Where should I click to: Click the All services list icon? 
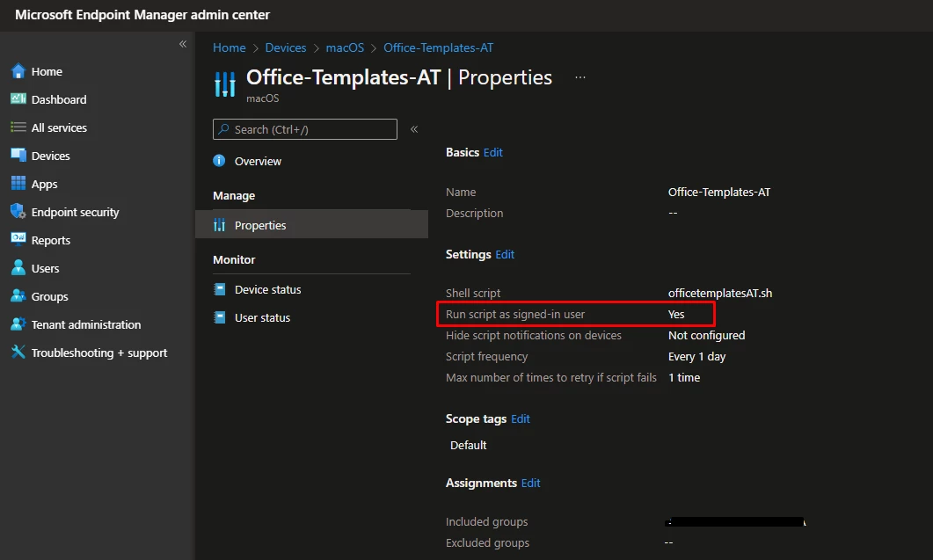[x=18, y=127]
